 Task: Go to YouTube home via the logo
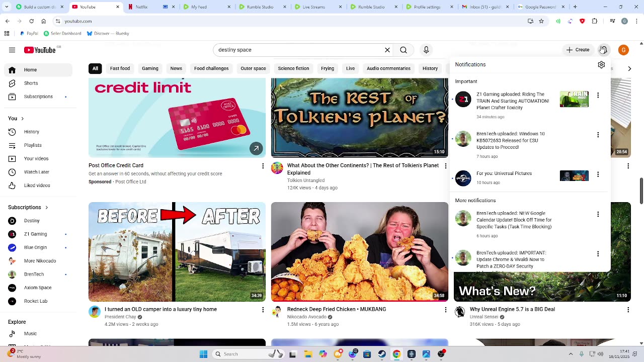(40, 50)
